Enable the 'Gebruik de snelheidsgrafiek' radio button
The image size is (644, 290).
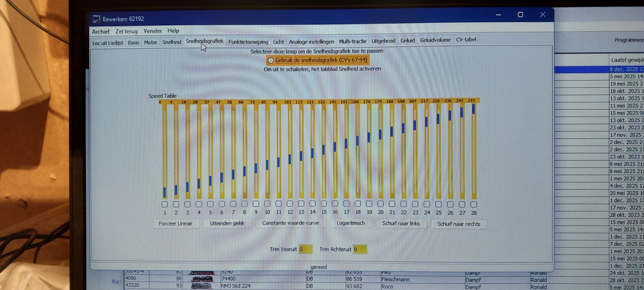[x=271, y=61]
